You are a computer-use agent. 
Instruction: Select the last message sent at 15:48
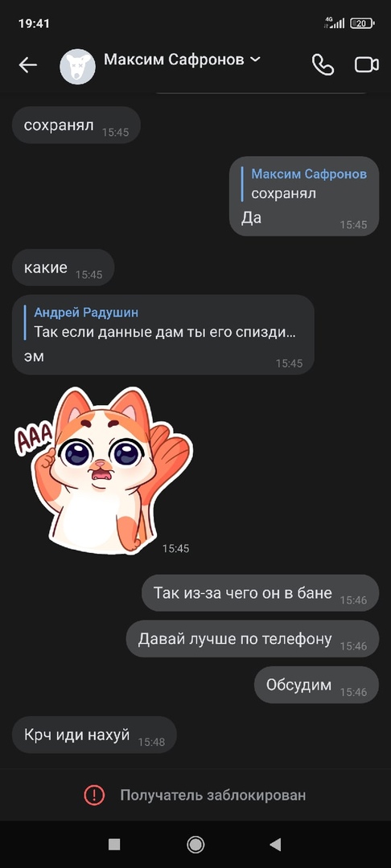(x=94, y=735)
